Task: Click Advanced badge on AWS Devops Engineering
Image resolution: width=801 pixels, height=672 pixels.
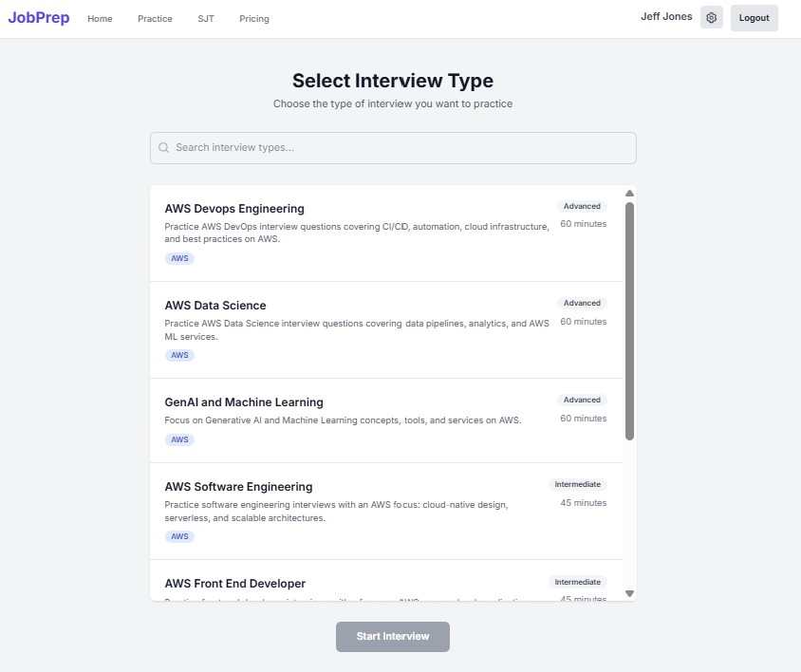Action: point(582,206)
